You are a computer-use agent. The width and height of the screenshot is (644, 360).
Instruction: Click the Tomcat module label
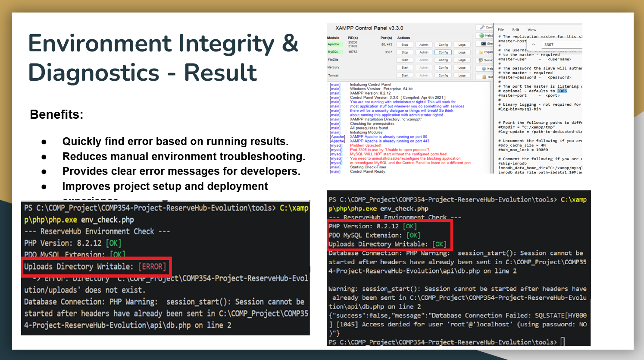click(x=333, y=75)
